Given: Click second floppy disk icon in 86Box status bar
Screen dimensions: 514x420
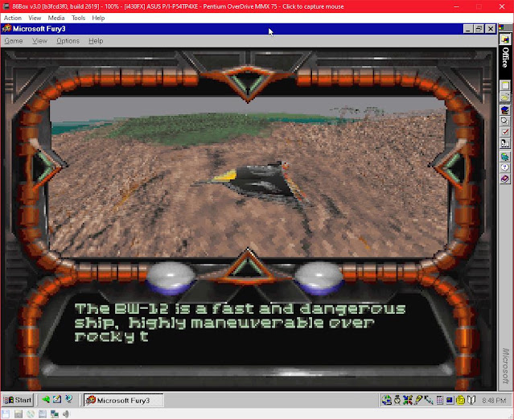Looking at the screenshot, I should point(19,414).
